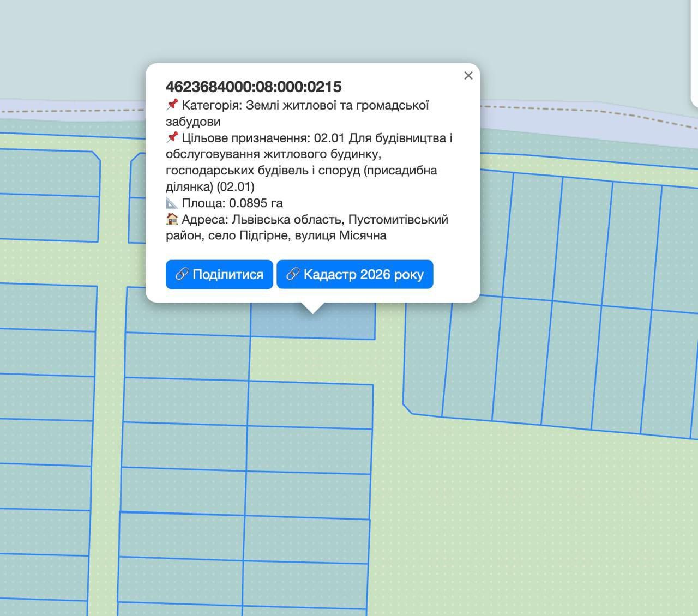Click the link icon in Поділитися button

(182, 274)
